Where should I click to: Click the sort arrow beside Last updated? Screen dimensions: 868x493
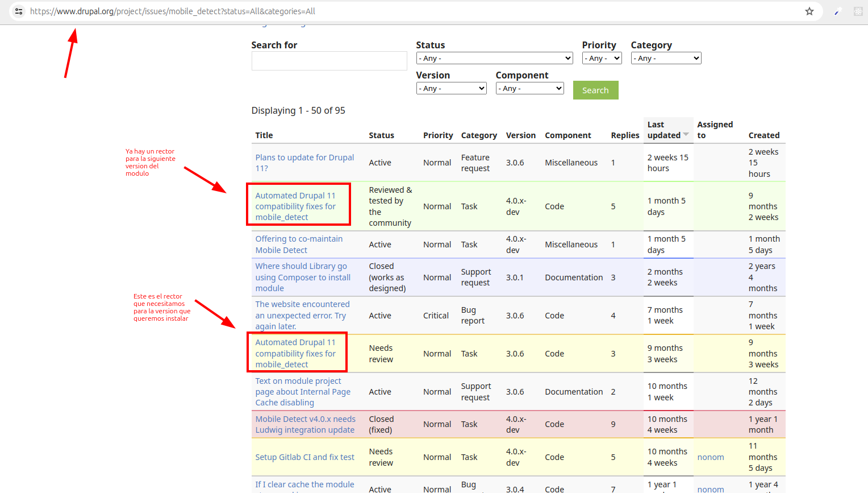pos(686,135)
